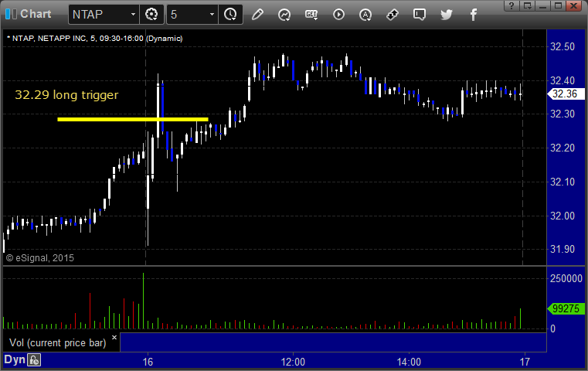Select the 32.29 long trigger text annotation
This screenshot has width=588, height=371.
click(66, 95)
